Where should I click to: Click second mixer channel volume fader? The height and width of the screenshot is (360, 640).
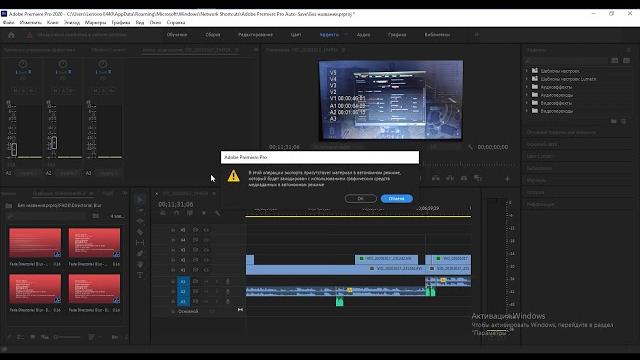tap(54, 142)
